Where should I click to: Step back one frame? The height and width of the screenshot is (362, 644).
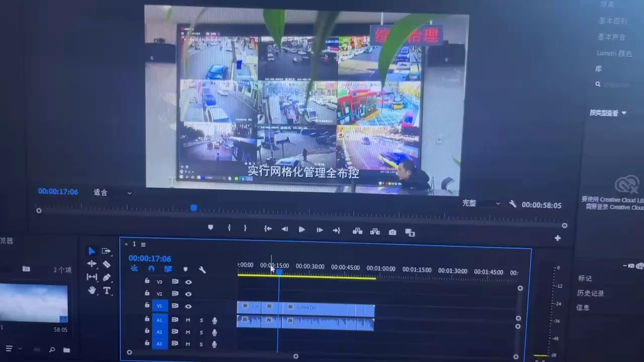coord(285,229)
